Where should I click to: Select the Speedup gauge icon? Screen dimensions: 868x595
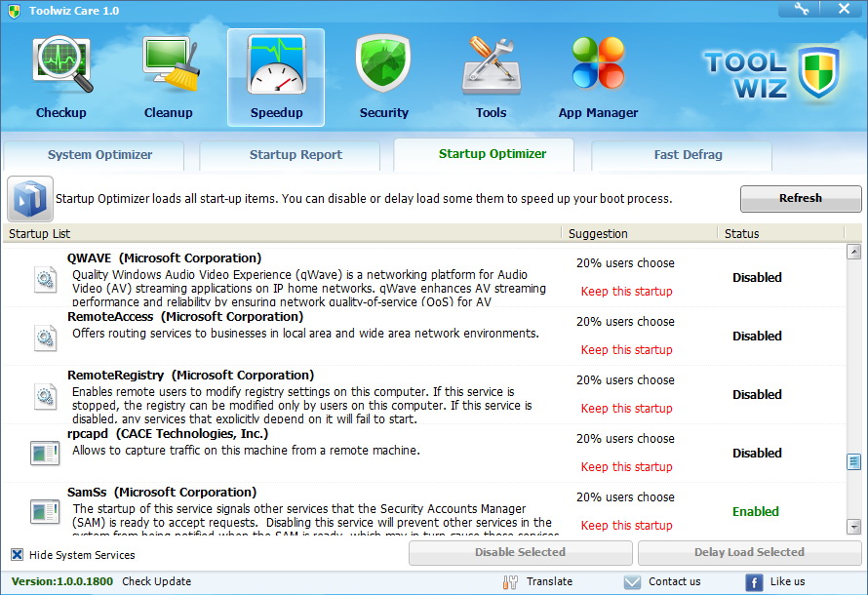pyautogui.click(x=276, y=64)
